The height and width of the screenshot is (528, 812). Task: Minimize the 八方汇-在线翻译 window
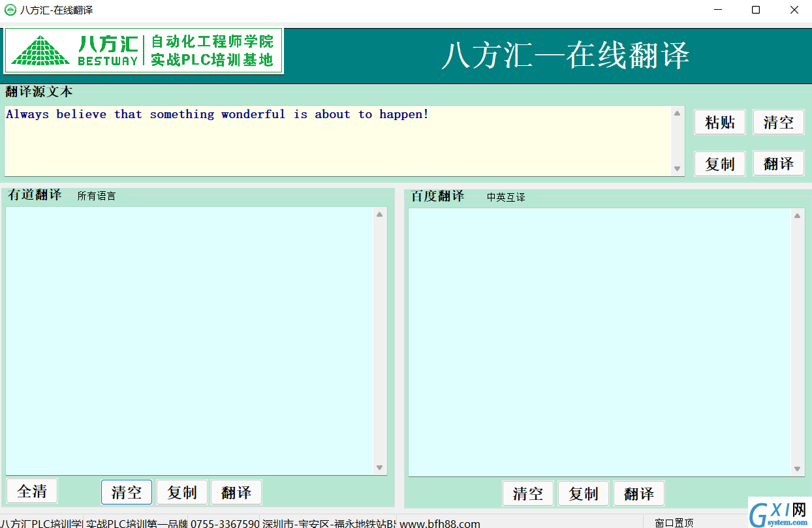click(x=717, y=10)
